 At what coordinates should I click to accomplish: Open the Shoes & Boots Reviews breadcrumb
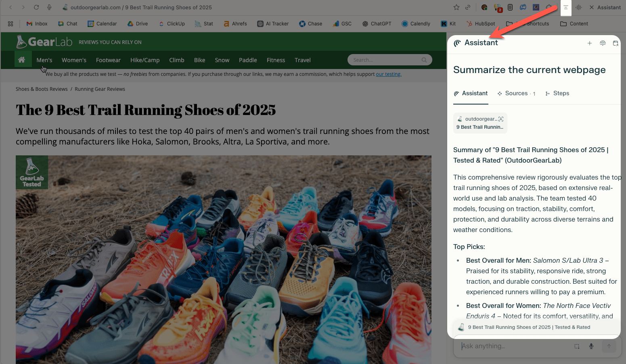tap(42, 89)
